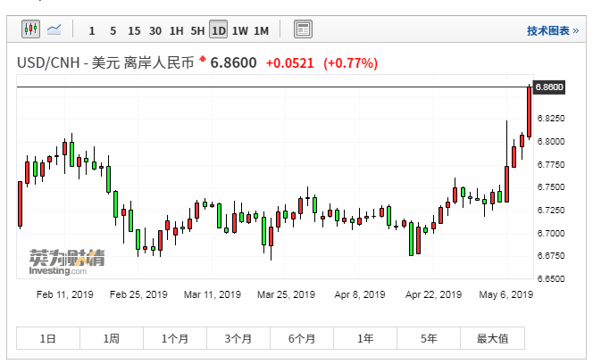Click the 6.6500 price axis label
Screen dimensions: 593x364
click(551, 279)
